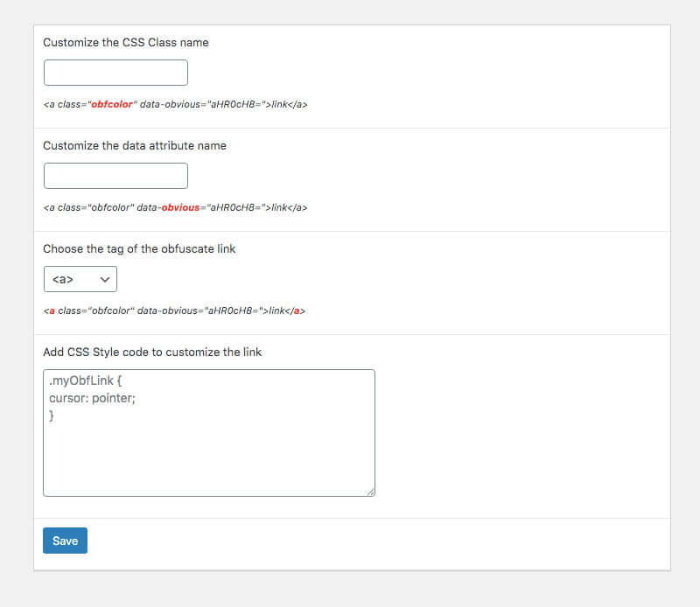Click inside the CSS Style code textarea

tap(209, 433)
